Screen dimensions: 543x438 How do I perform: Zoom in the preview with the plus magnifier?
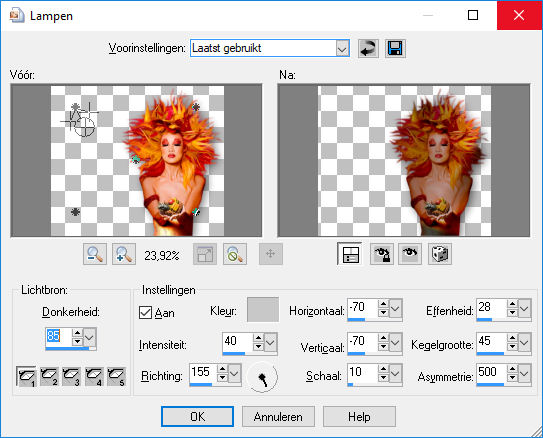[x=124, y=254]
